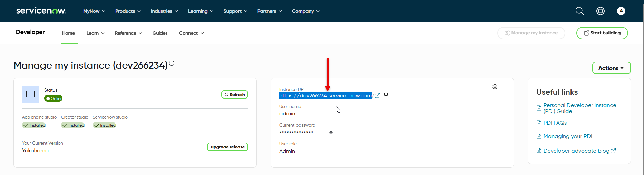
Task: Click the Refresh status button
Action: point(234,94)
